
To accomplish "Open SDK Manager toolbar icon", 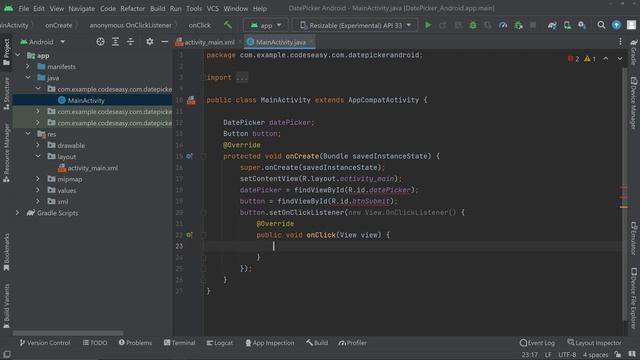I will (582, 25).
